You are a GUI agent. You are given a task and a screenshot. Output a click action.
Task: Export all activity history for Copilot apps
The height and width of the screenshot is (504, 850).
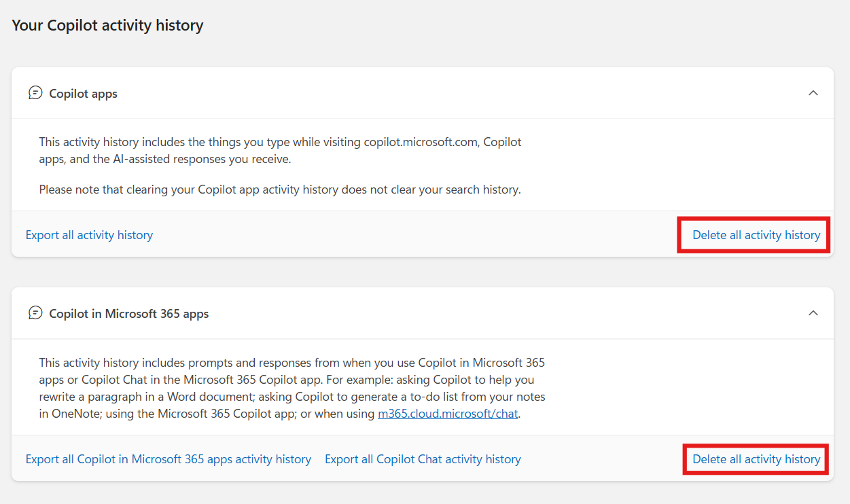pyautogui.click(x=89, y=235)
